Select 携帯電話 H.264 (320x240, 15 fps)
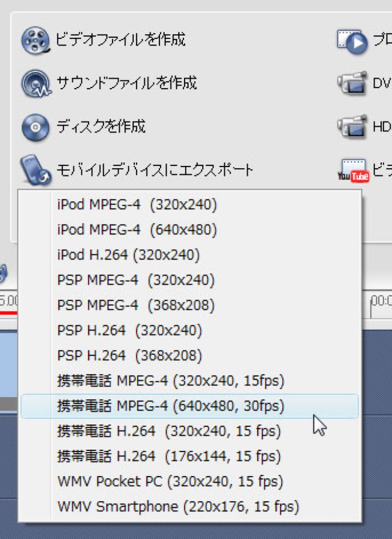Viewport: 392px width, 539px height. click(x=190, y=431)
